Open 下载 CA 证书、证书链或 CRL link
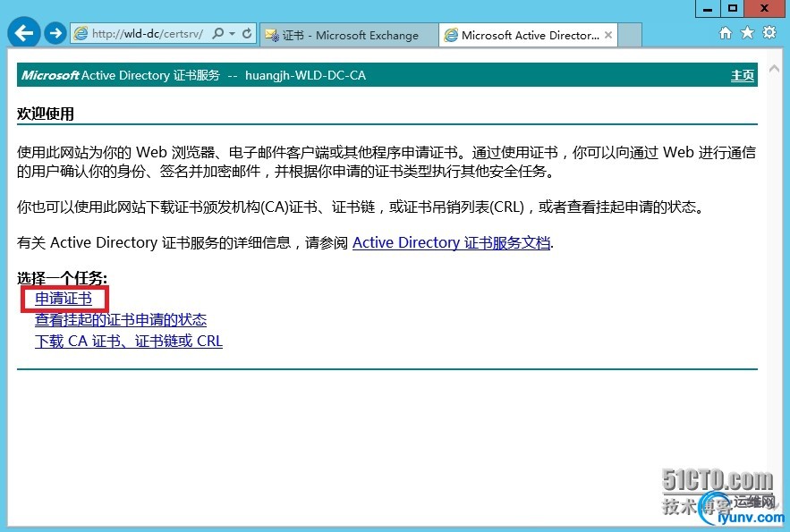This screenshot has height=532, width=790. [x=129, y=342]
